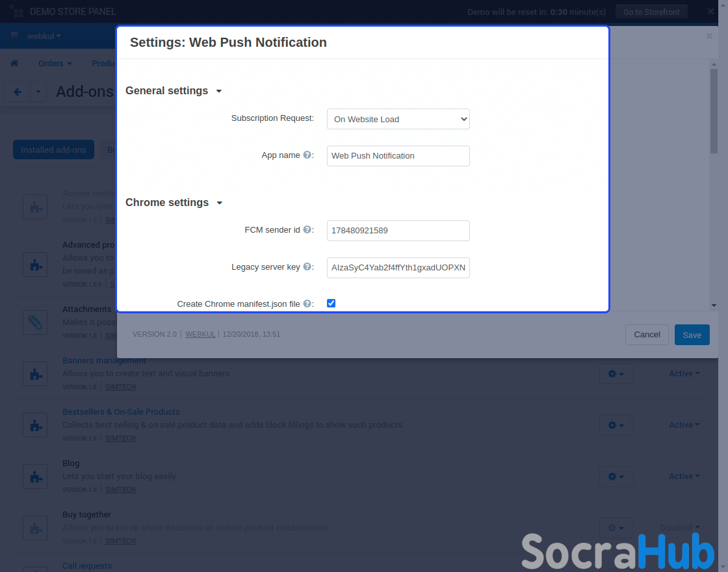Viewport: 728px width, 572px height.
Task: Change Active status of Banners management
Action: coord(684,374)
